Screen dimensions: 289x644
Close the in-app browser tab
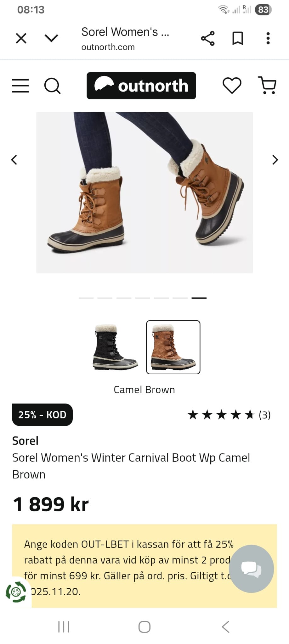pos(21,38)
